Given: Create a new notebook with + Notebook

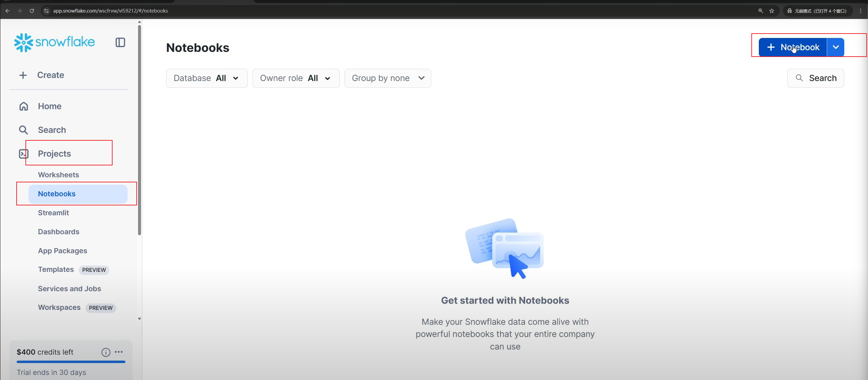Looking at the screenshot, I should (793, 47).
